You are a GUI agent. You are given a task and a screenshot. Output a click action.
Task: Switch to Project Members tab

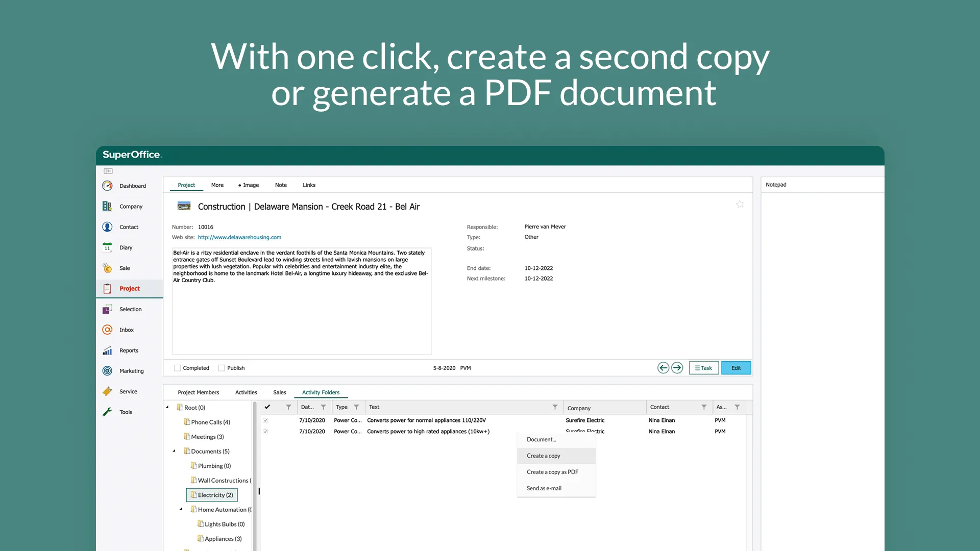click(198, 392)
